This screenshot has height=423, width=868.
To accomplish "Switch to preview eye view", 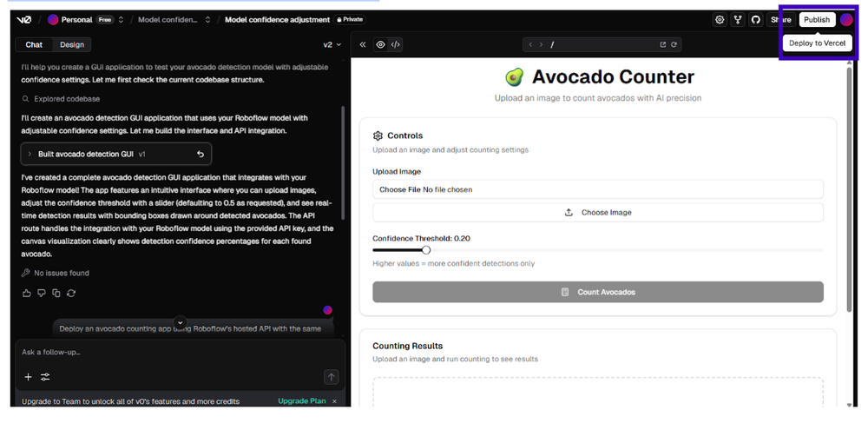I will (x=380, y=44).
